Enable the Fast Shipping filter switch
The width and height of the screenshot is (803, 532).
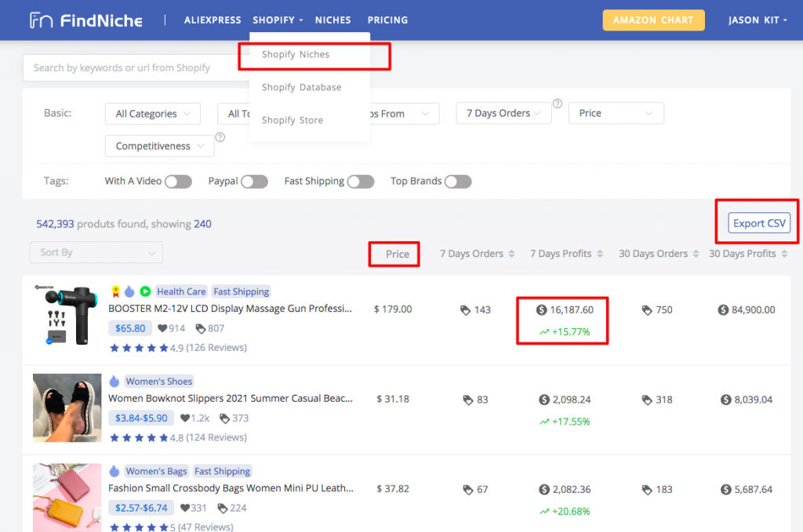(361, 182)
